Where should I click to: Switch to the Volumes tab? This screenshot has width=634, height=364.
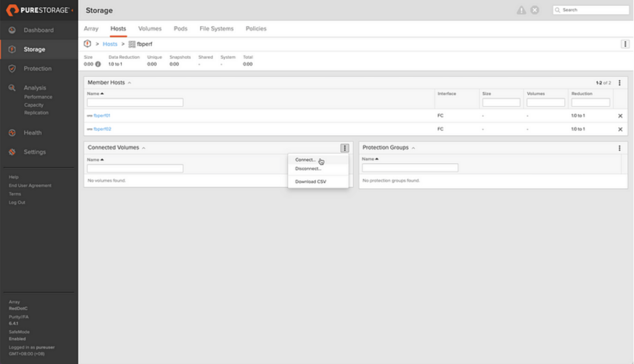click(x=150, y=29)
